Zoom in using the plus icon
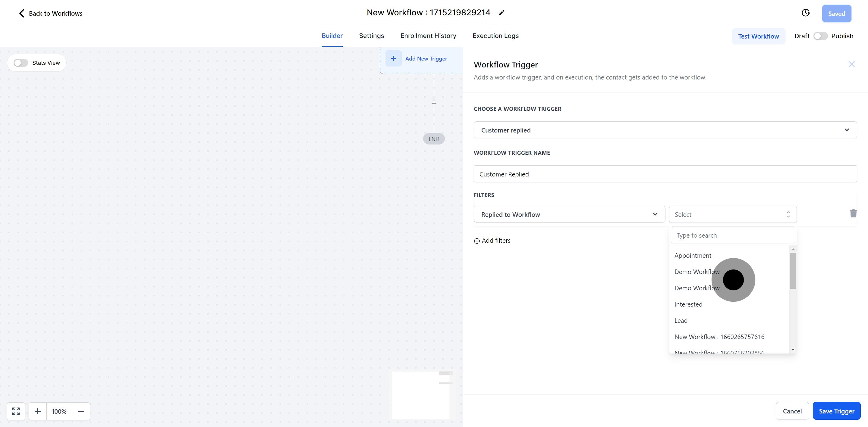The image size is (868, 427). point(38,411)
